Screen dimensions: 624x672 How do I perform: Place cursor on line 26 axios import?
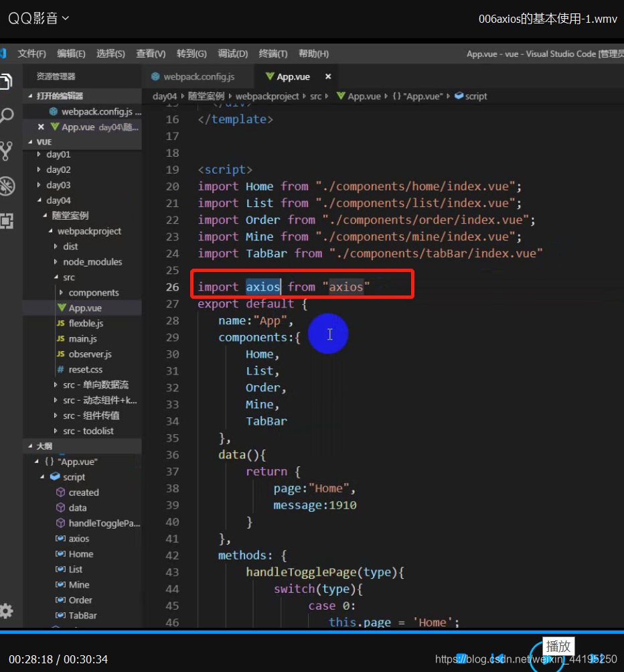[283, 287]
